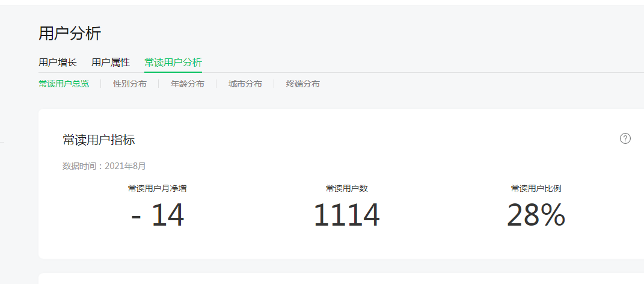Select the 常读用户分析 tab
The height and width of the screenshot is (284, 644).
pyautogui.click(x=173, y=63)
